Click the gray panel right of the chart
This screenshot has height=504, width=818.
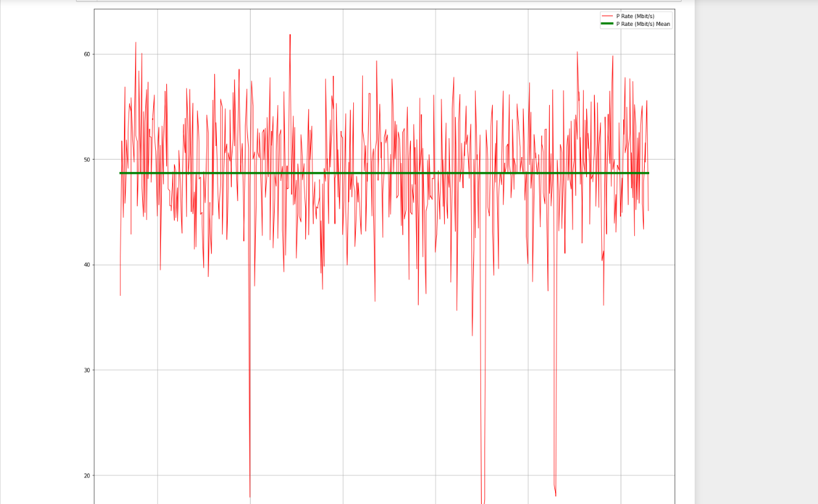756,252
